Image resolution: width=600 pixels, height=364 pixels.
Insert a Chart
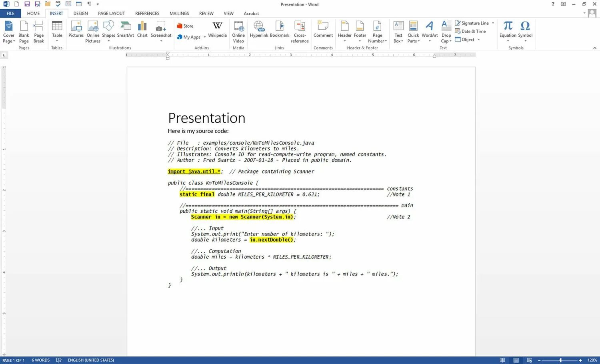[142, 30]
